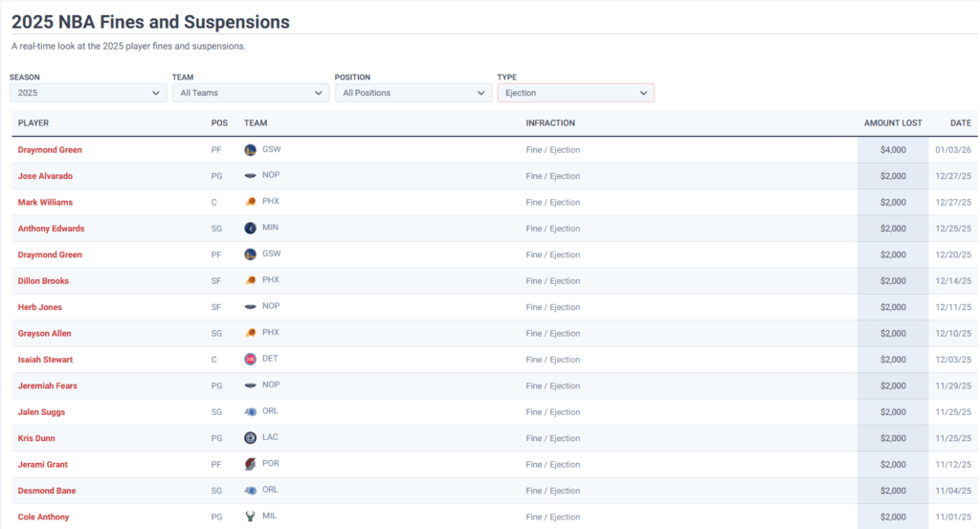The width and height of the screenshot is (980, 529).
Task: Sort by the Date column header
Action: [x=960, y=123]
